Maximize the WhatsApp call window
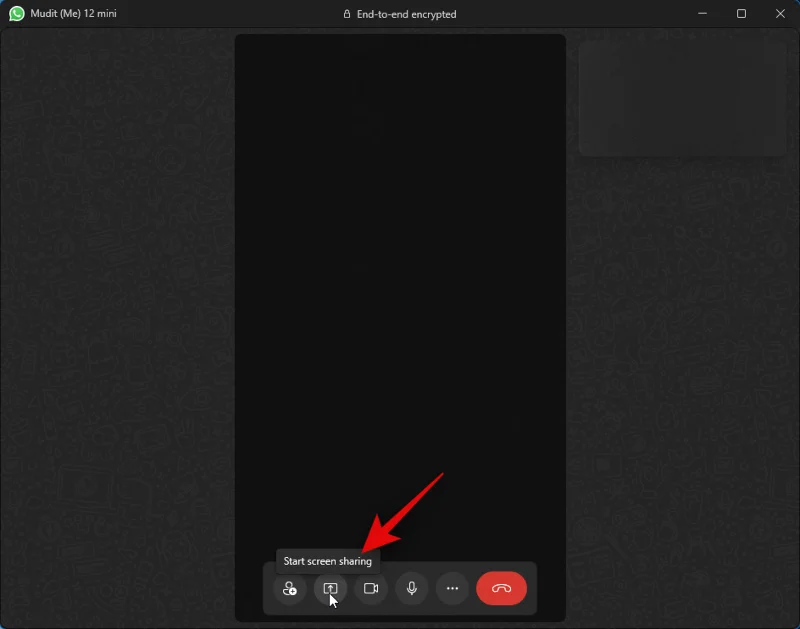 741,14
